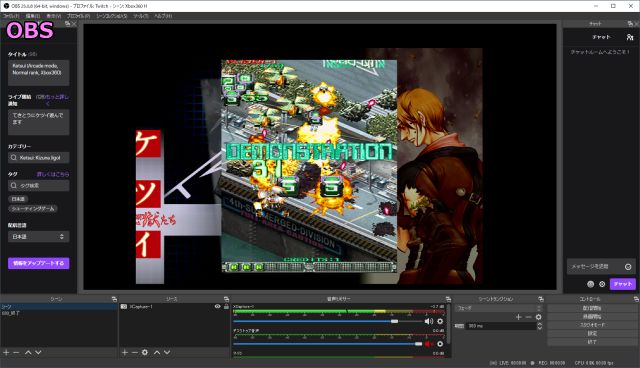Remove the selected scene with minus
The image size is (640, 368).
click(x=16, y=352)
